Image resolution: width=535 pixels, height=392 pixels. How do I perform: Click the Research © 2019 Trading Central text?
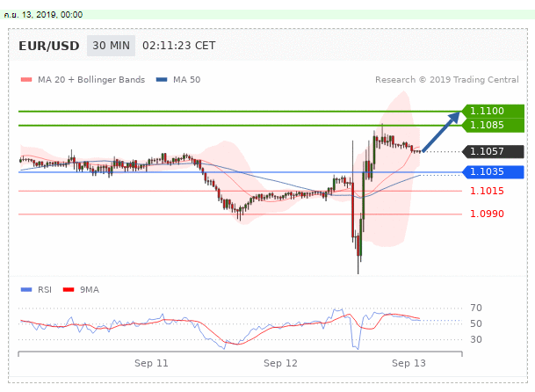pos(447,80)
